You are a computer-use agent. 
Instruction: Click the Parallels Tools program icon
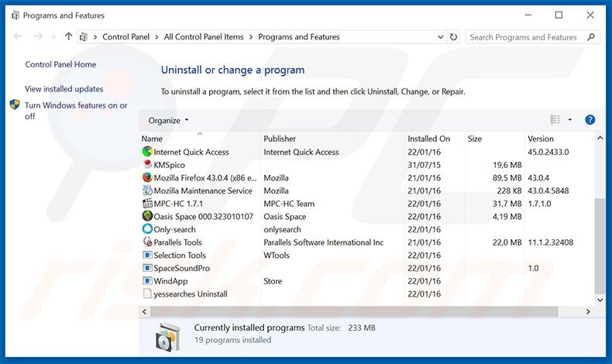[147, 242]
